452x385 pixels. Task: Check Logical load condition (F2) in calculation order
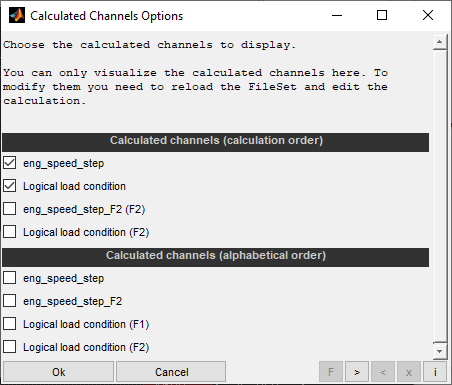[x=10, y=232]
